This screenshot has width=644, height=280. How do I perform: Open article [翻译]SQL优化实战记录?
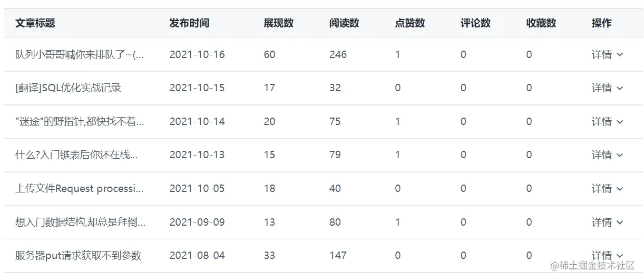(x=69, y=88)
